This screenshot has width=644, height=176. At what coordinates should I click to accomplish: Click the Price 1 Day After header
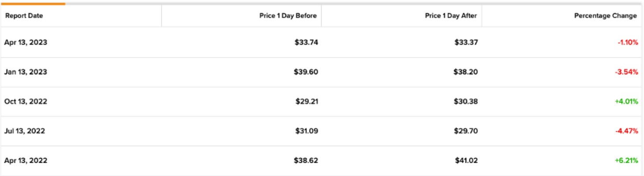[451, 16]
